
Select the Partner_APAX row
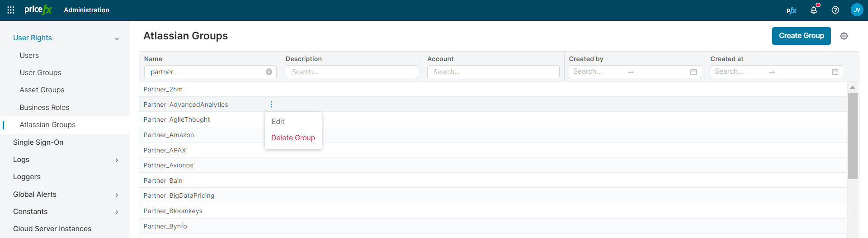pyautogui.click(x=493, y=150)
